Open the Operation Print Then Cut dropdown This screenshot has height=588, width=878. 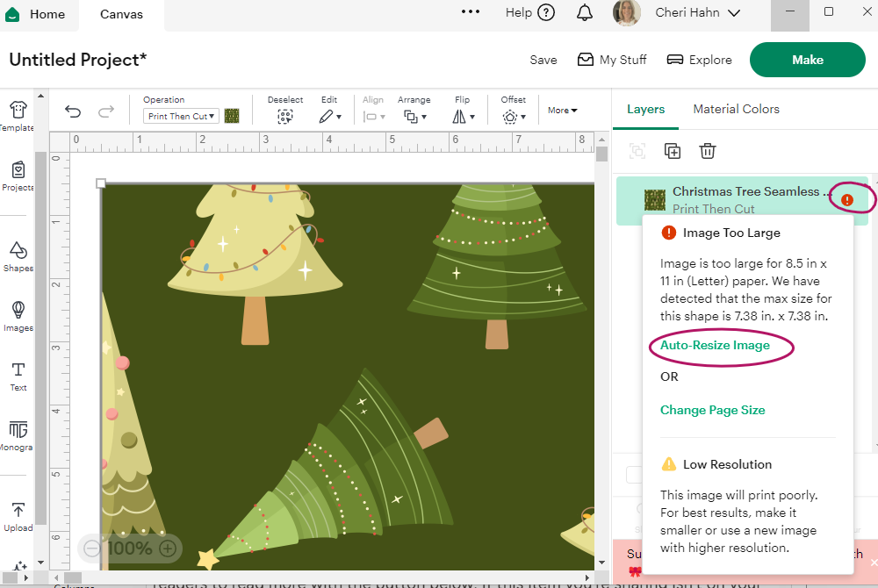coord(182,116)
